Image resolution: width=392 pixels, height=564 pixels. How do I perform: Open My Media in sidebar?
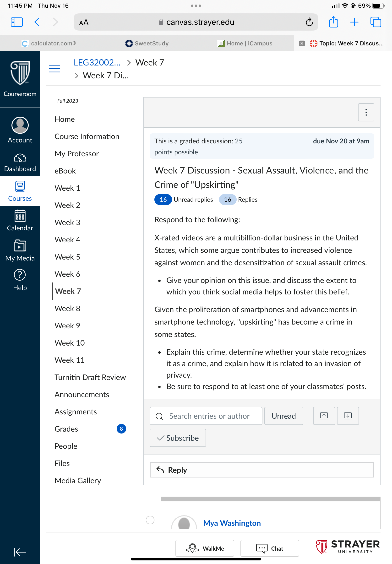point(20,250)
